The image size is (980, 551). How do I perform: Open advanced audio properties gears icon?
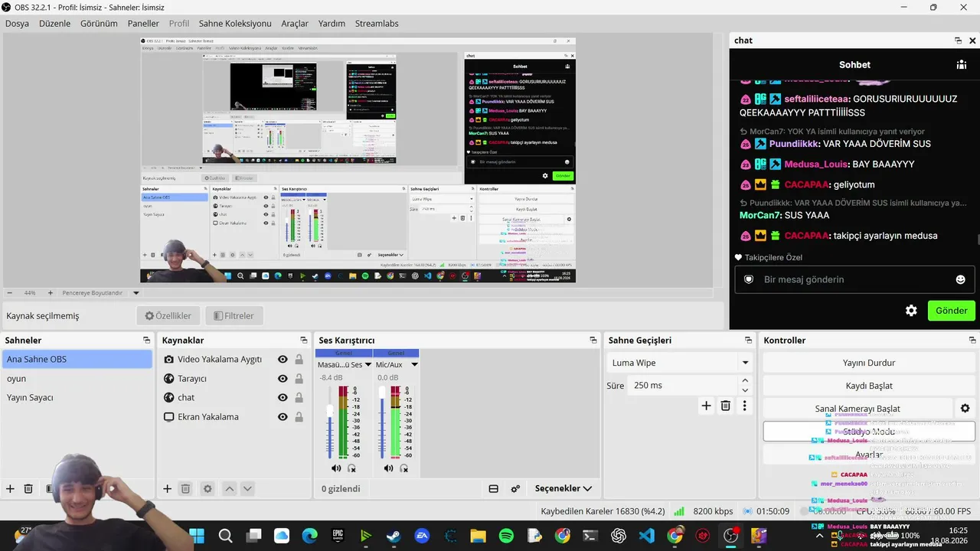tap(515, 488)
